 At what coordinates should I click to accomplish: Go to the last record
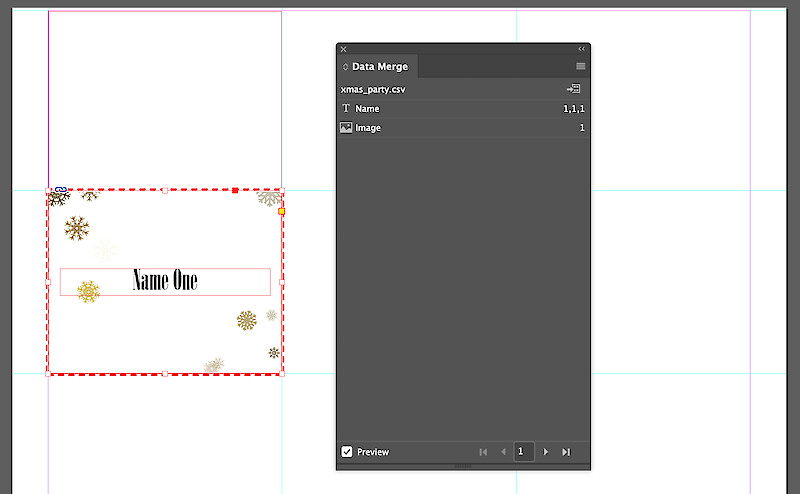pyautogui.click(x=566, y=452)
